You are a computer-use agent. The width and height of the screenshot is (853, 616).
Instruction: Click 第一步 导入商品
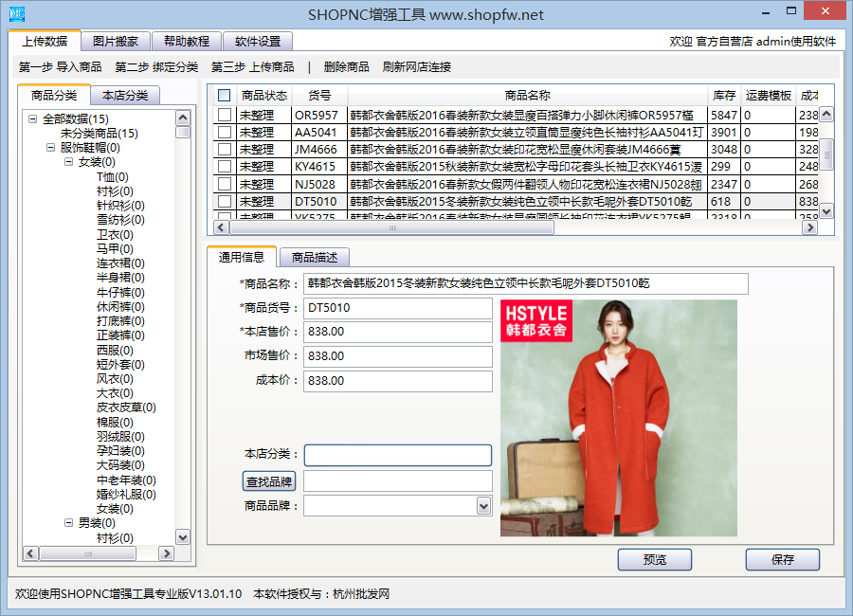(61, 67)
